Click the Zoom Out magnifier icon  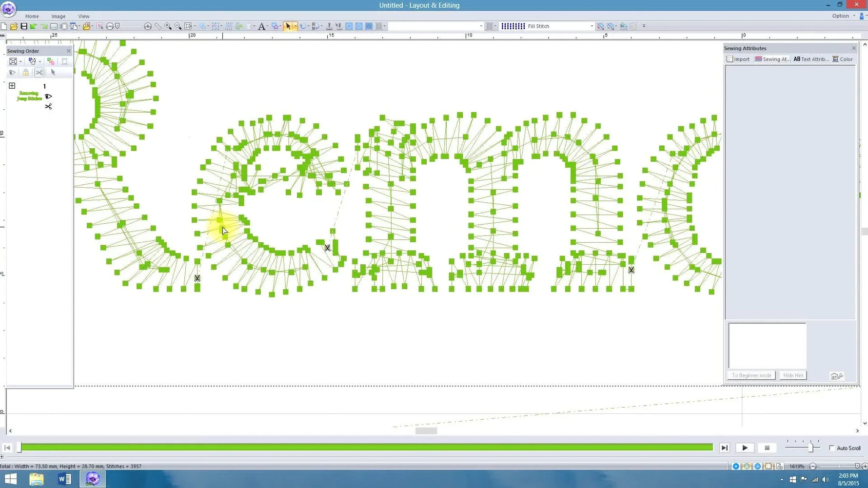point(177,26)
